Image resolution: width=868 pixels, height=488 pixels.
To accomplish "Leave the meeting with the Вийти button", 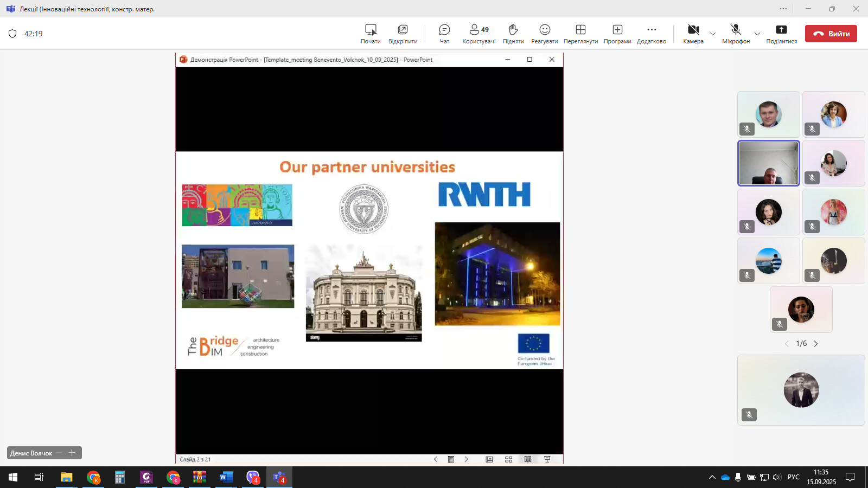I will click(x=831, y=34).
